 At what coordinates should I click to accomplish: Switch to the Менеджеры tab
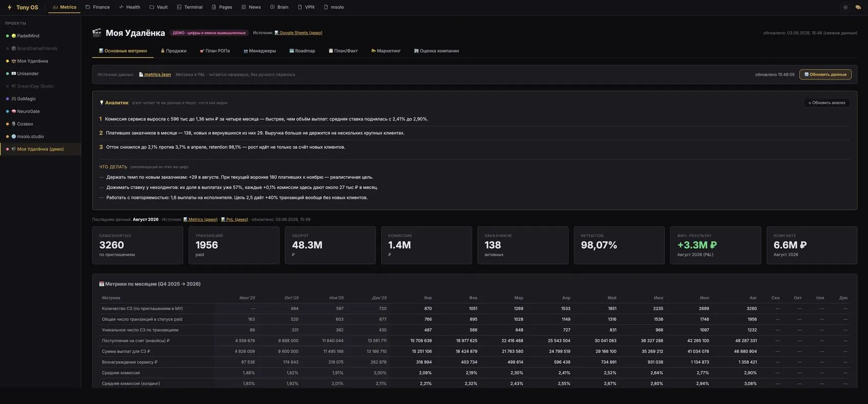point(259,51)
